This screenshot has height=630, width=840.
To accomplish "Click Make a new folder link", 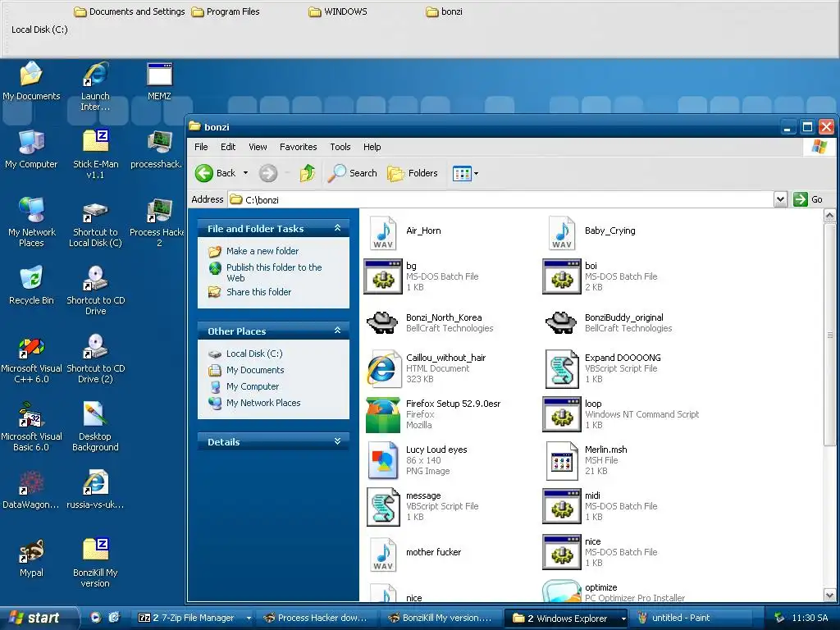I will coord(262,251).
